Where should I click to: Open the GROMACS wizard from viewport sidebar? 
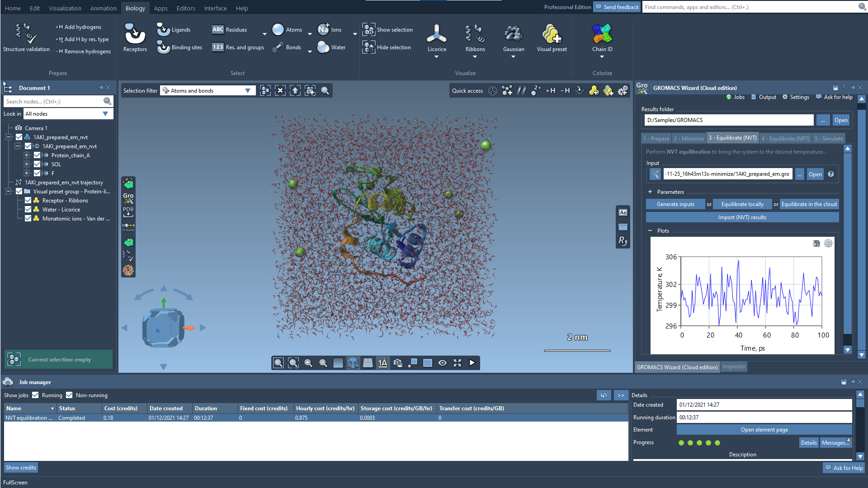pyautogui.click(x=128, y=198)
